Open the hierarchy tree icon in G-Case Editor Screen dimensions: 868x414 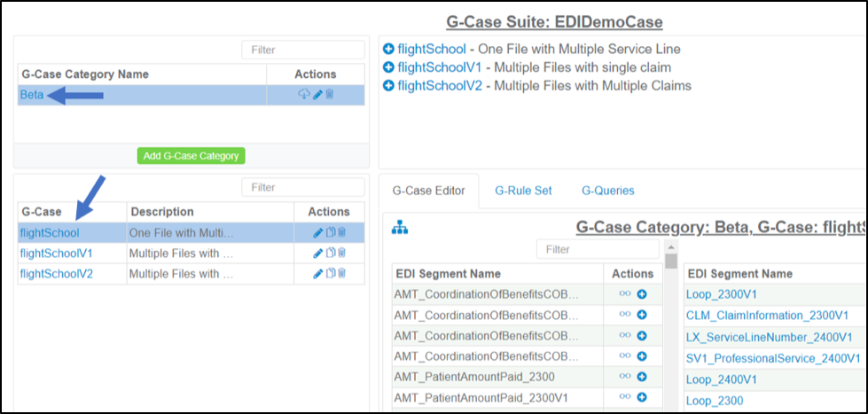tap(399, 227)
